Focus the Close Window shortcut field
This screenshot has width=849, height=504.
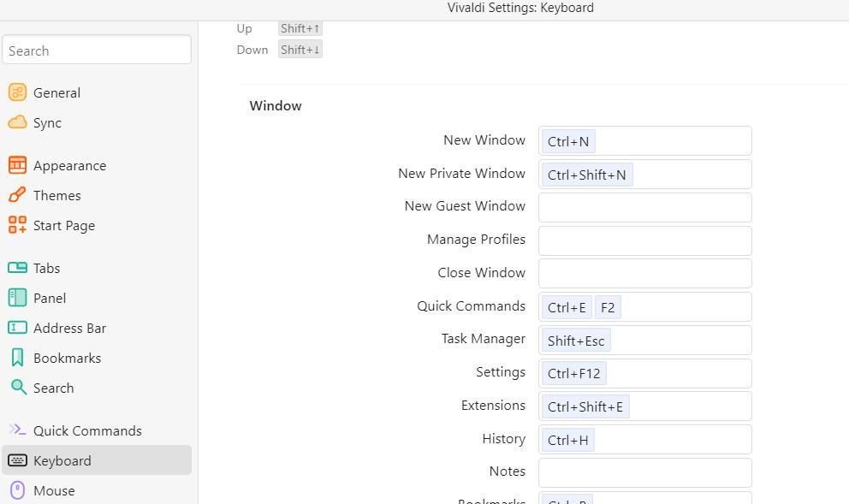tap(644, 273)
